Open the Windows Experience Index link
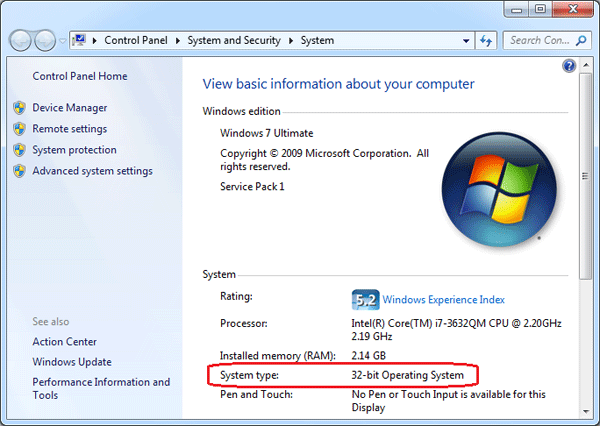Viewport: 600px width, 426px height. coord(444,299)
